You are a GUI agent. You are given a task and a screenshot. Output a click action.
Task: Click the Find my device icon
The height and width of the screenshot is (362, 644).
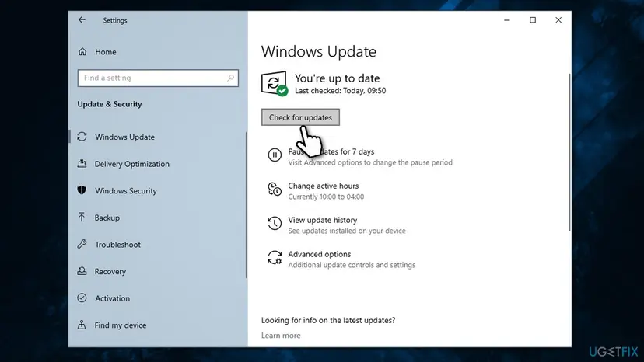(82, 325)
